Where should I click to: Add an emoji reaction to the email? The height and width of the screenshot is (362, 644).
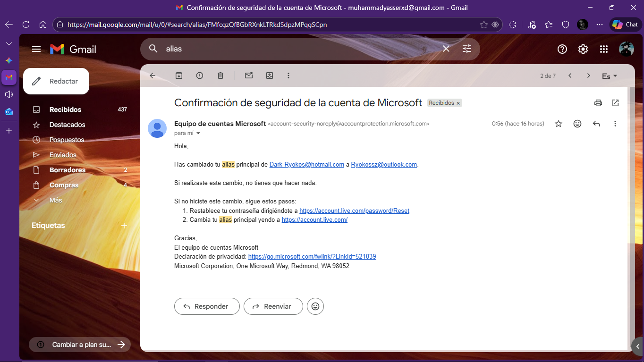(x=577, y=123)
